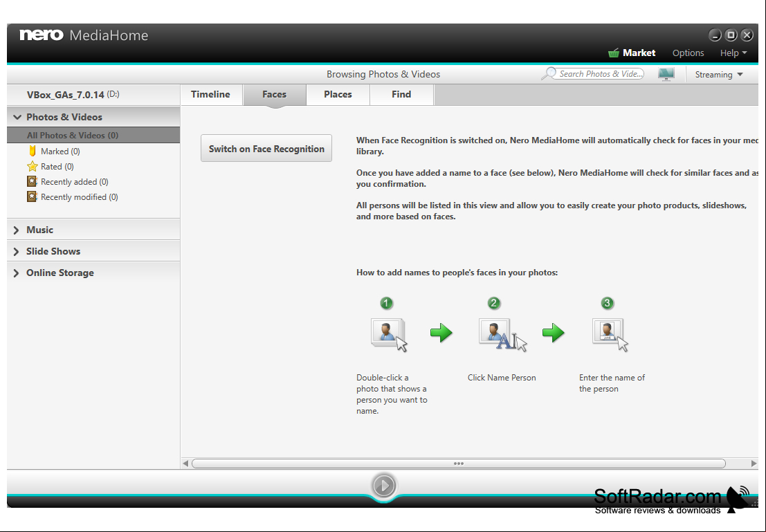
Task: Select the Rated (0) item
Action: (57, 167)
